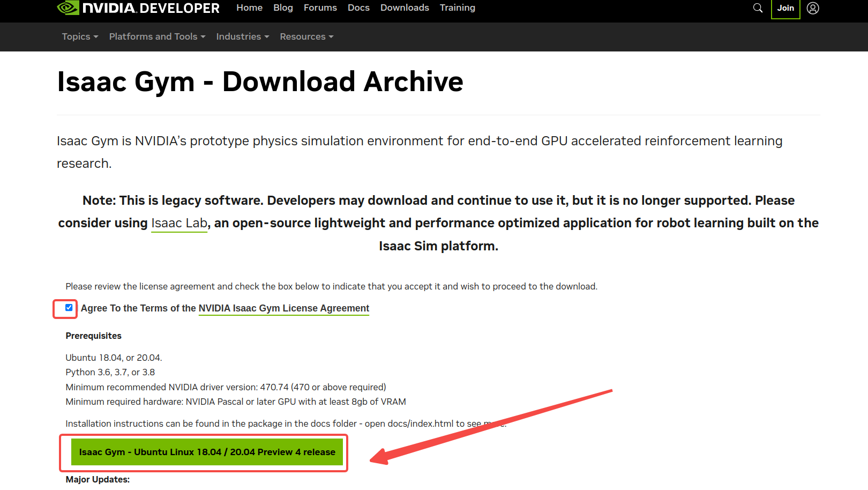868x490 pixels.
Task: Expand the Topics dropdown
Action: (x=80, y=36)
